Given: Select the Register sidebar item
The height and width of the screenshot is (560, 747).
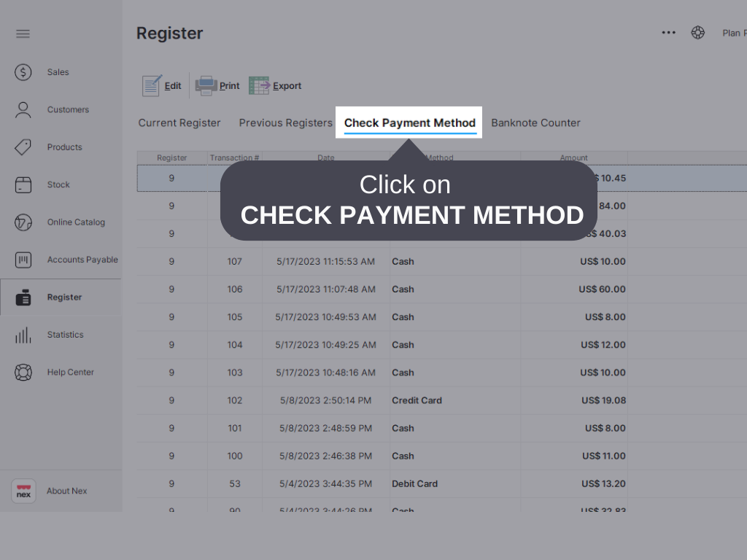Looking at the screenshot, I should tap(66, 297).
